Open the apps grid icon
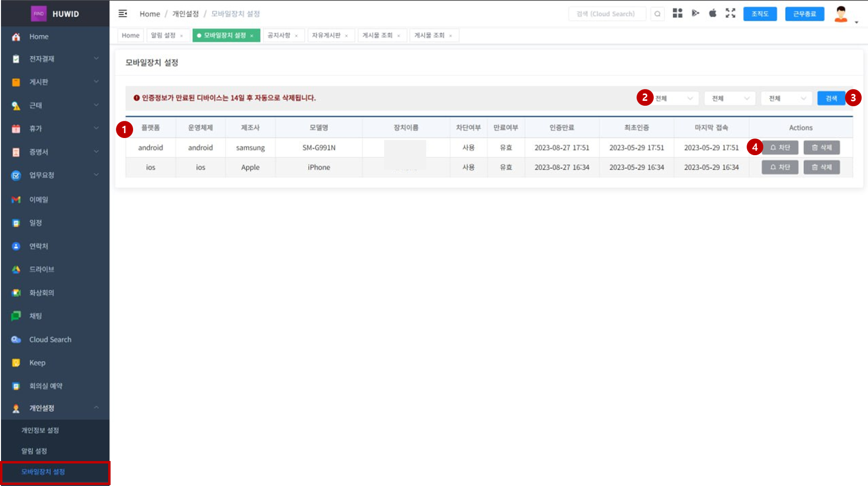The width and height of the screenshot is (868, 486). (677, 13)
